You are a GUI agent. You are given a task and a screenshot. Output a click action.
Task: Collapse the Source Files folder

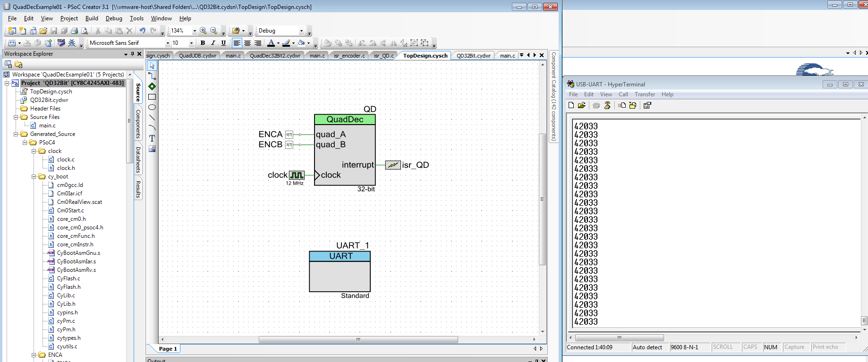pos(16,117)
